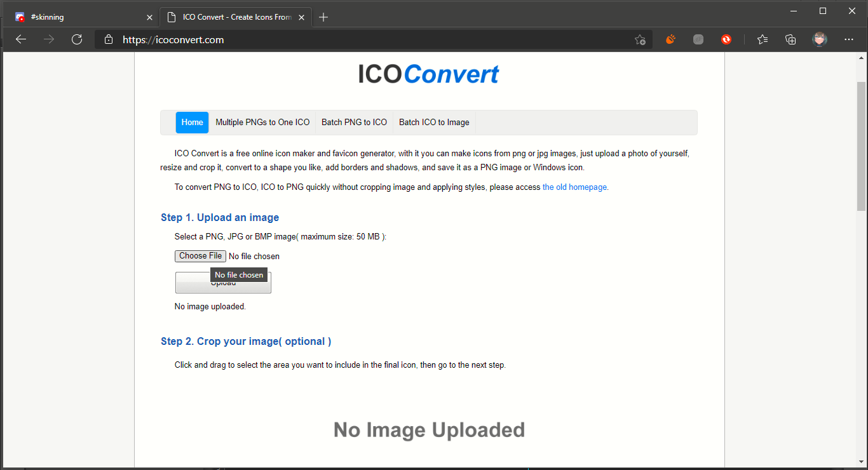This screenshot has height=470, width=868.
Task: Click the address bar URL field
Action: pos(375,39)
